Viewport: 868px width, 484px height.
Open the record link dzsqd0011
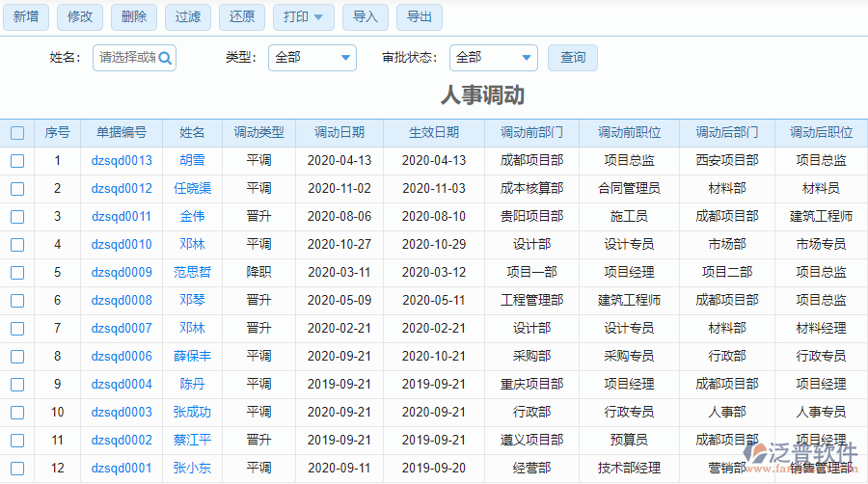click(122, 217)
